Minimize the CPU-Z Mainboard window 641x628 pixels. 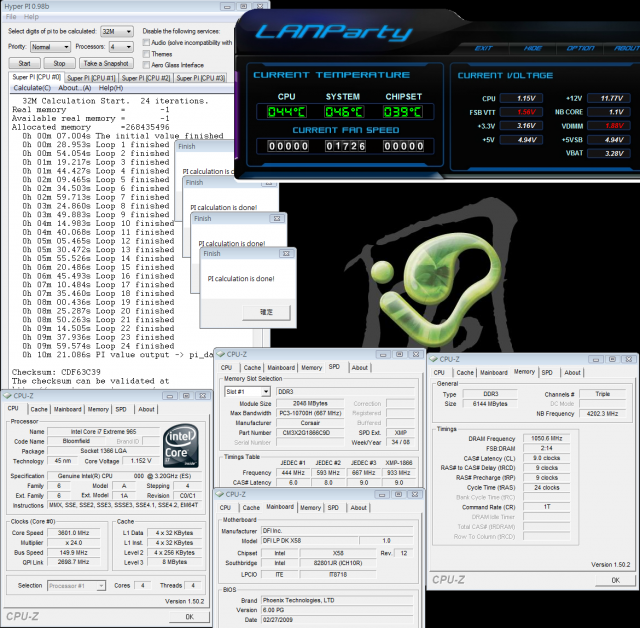[x=382, y=494]
